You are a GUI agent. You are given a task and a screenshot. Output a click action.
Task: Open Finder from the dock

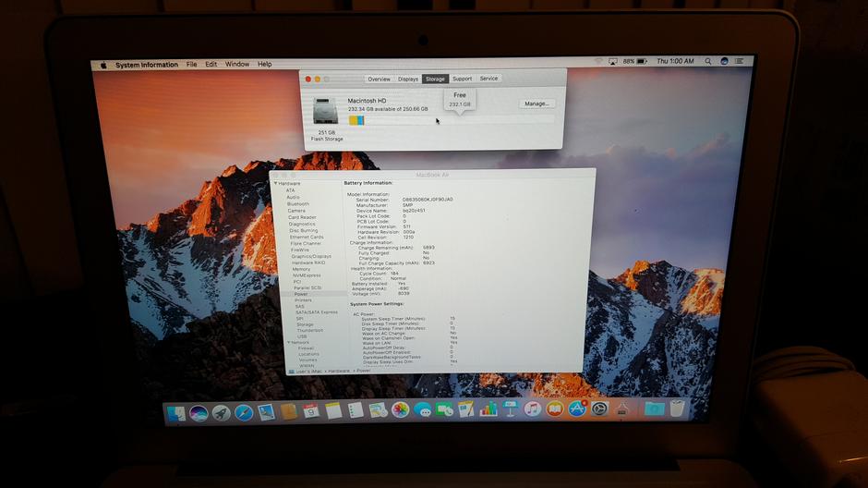click(176, 414)
